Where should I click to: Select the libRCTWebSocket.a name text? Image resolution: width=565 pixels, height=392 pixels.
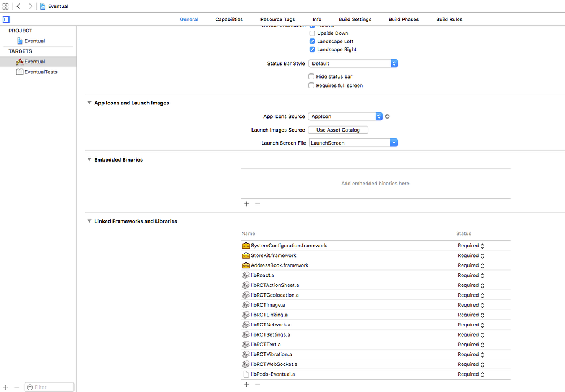(x=274, y=364)
